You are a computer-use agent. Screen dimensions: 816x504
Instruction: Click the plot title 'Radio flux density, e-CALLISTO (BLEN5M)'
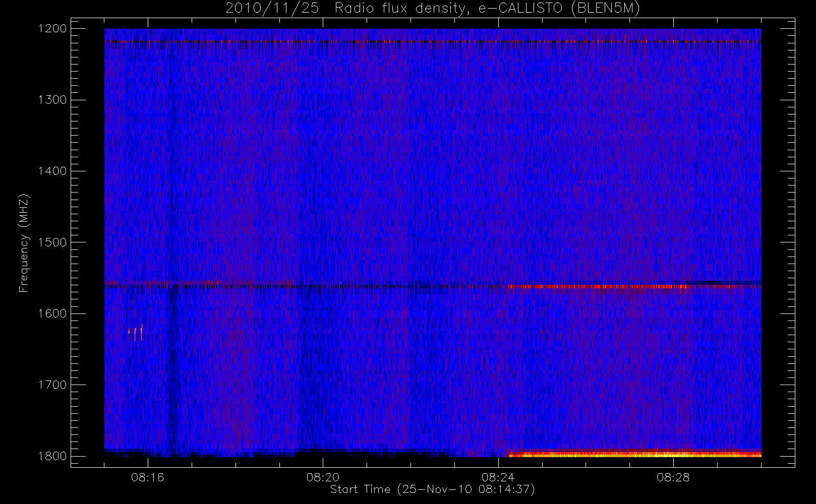pos(487,9)
